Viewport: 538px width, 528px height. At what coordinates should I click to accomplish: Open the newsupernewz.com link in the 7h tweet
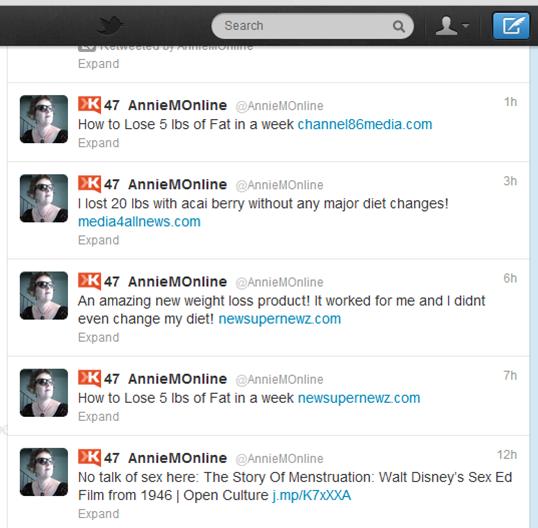[x=359, y=398]
